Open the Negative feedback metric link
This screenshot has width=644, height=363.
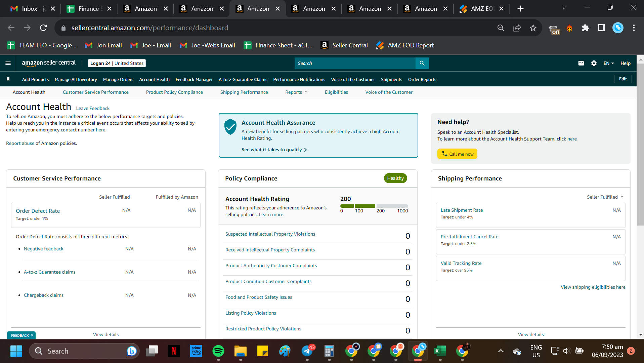(x=44, y=249)
